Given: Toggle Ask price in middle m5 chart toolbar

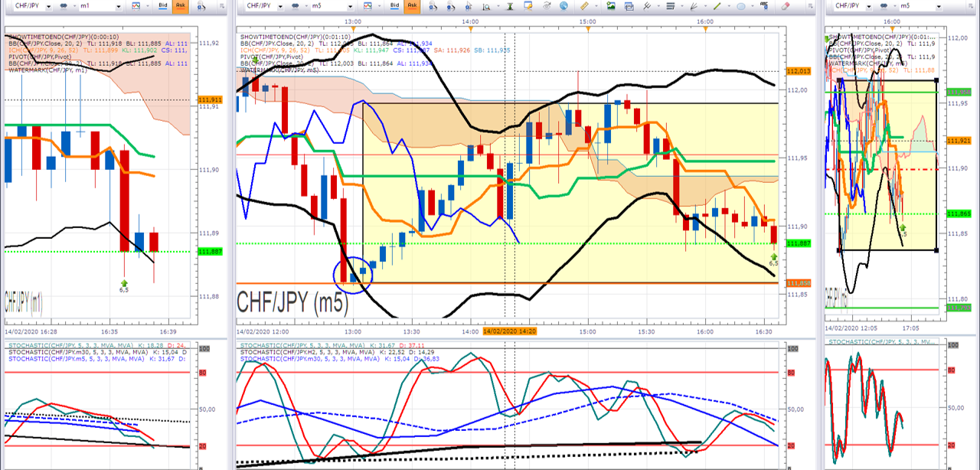Looking at the screenshot, I should [412, 5].
